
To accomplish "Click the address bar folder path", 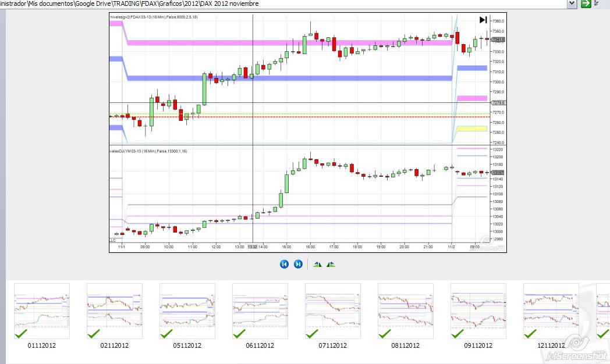I will [x=129, y=3].
